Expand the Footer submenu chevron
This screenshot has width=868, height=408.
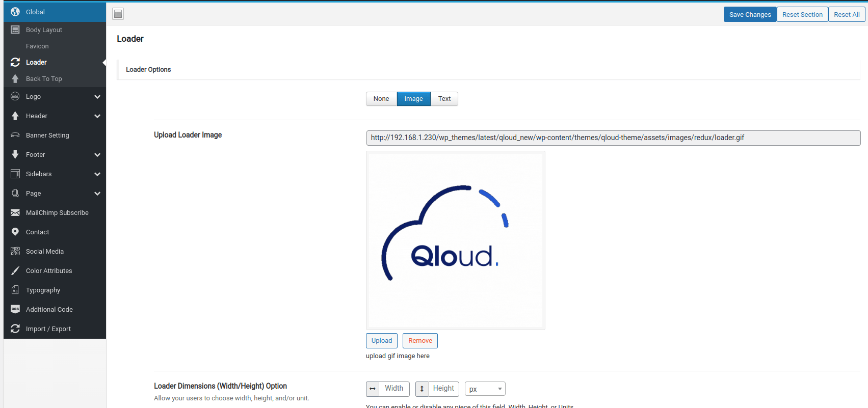pos(97,155)
